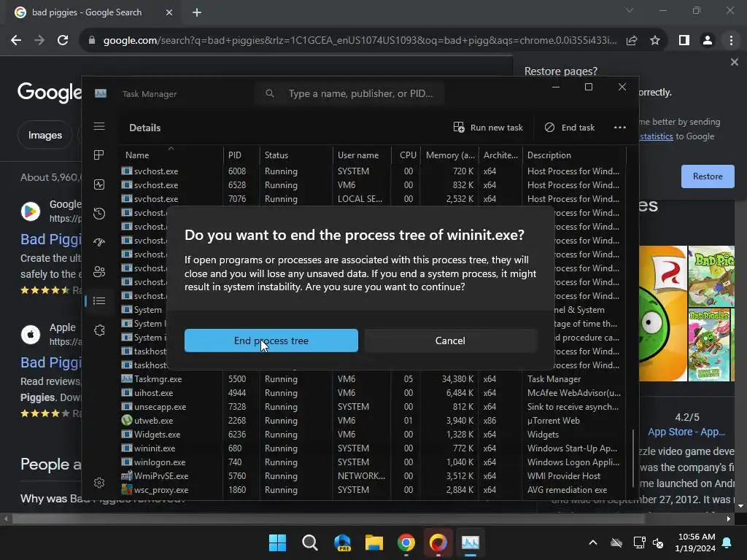This screenshot has height=560, width=747.
Task: Open Performance page icon in sidebar
Action: tap(99, 184)
